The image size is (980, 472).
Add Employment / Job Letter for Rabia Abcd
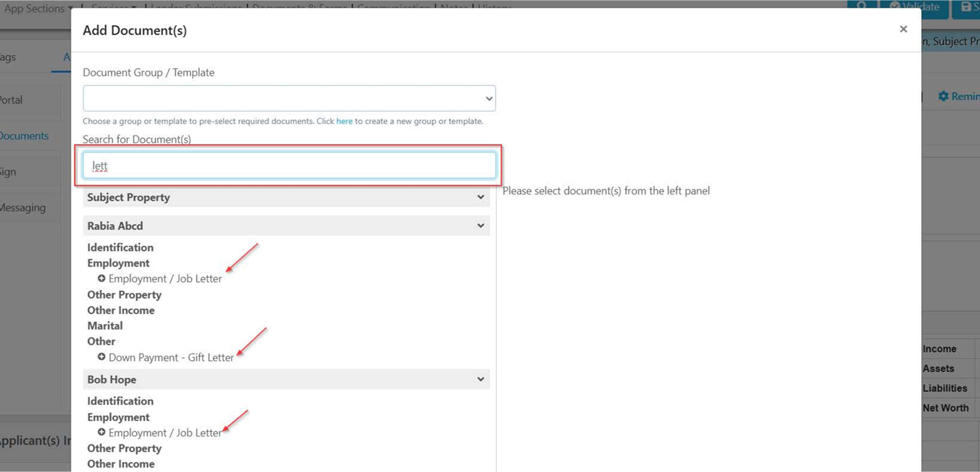pyautogui.click(x=101, y=279)
